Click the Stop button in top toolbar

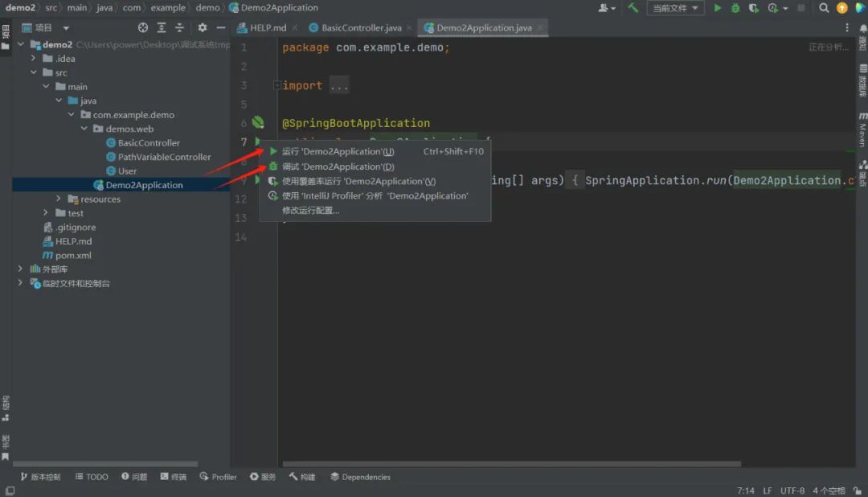(801, 8)
